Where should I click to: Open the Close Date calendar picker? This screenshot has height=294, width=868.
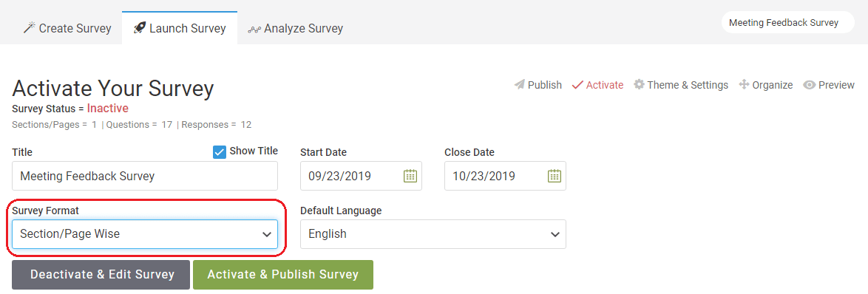[554, 176]
